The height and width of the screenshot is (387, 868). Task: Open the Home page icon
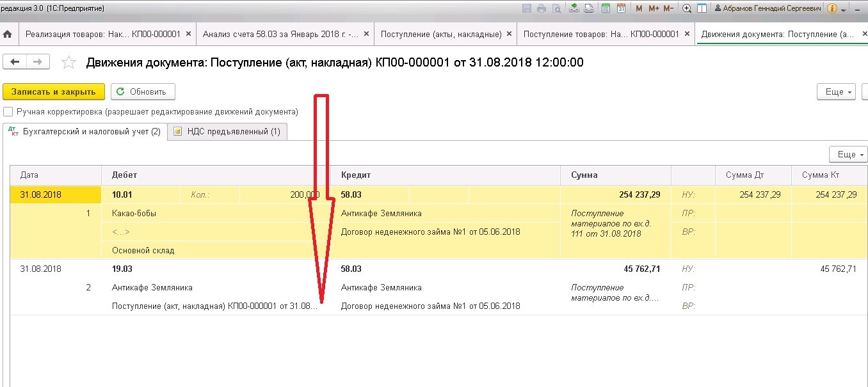8,34
